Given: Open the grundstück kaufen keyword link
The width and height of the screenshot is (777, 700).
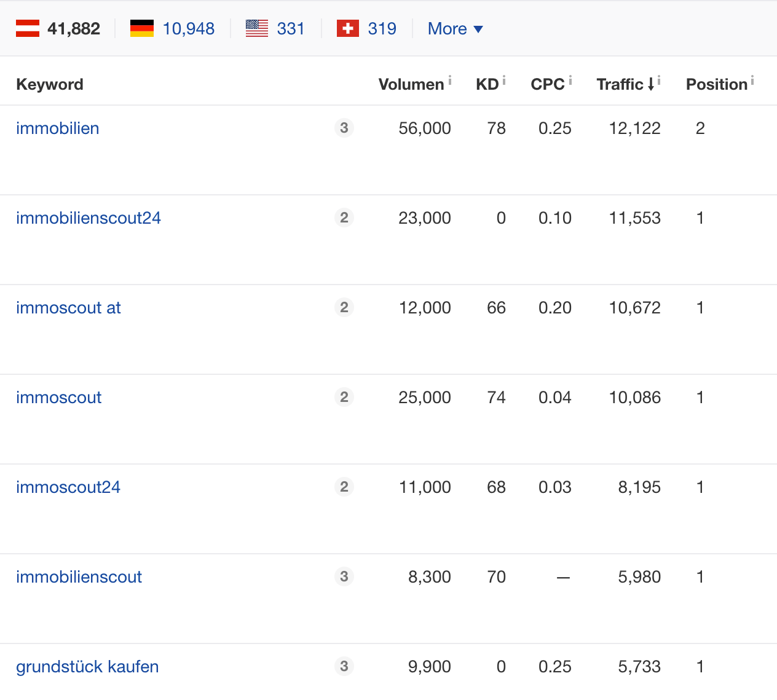Looking at the screenshot, I should point(87,667).
